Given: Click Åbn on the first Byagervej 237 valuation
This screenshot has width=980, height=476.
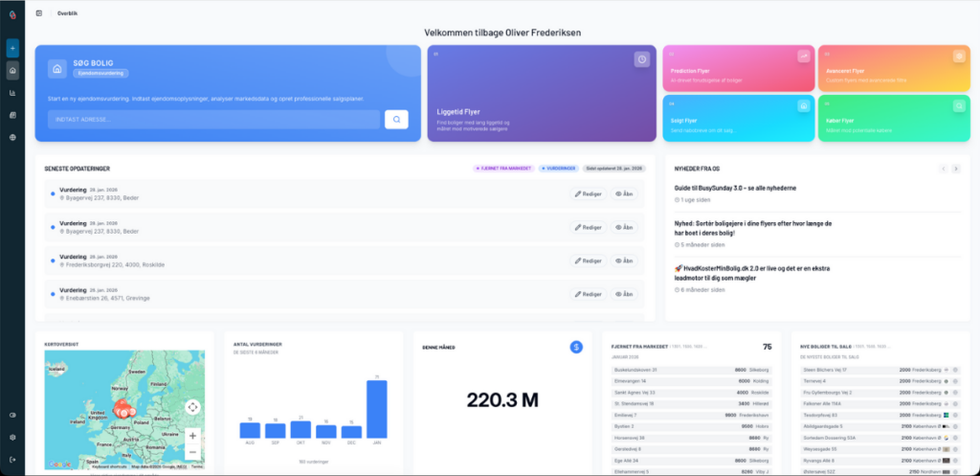Looking at the screenshot, I should pyautogui.click(x=624, y=194).
